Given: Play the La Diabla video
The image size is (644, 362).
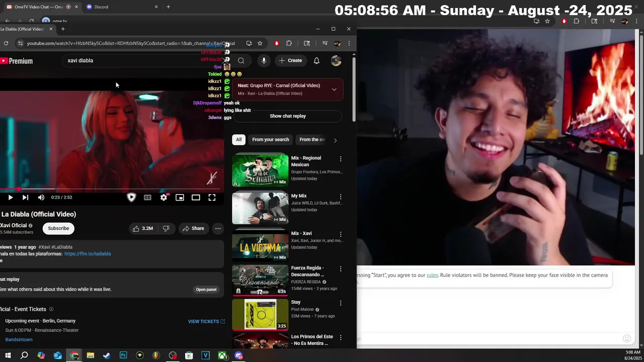Looking at the screenshot, I should click(10, 198).
